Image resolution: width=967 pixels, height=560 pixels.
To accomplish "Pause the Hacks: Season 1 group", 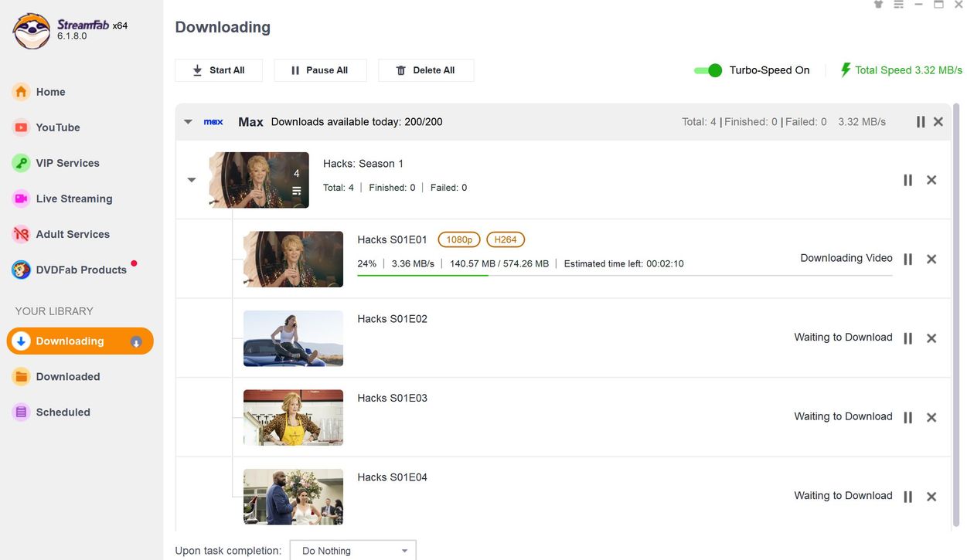I will 908,180.
